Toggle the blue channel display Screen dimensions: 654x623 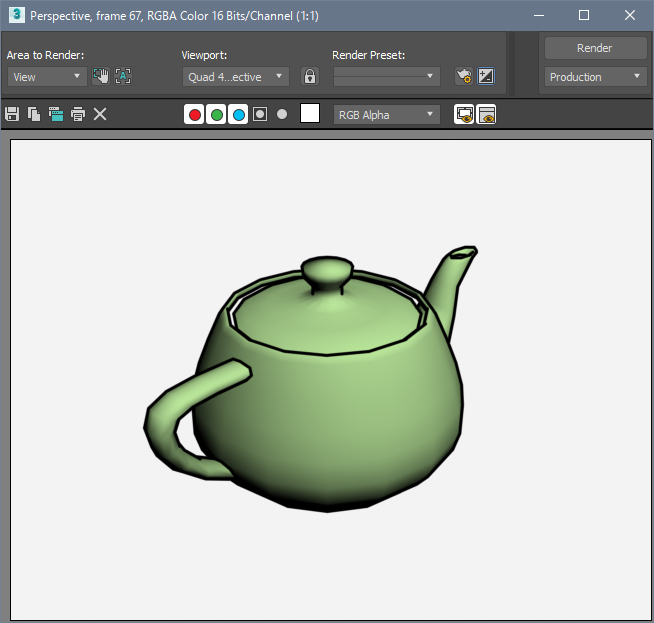238,114
